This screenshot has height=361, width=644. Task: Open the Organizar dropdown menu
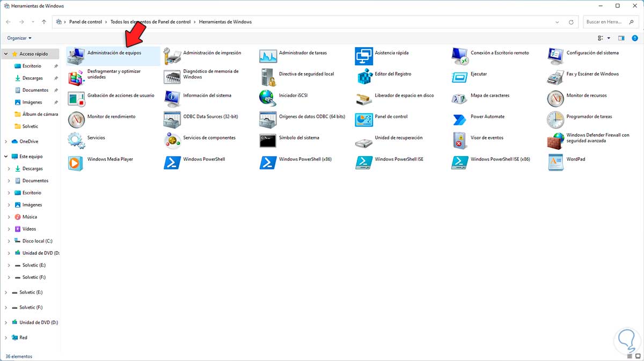click(19, 38)
